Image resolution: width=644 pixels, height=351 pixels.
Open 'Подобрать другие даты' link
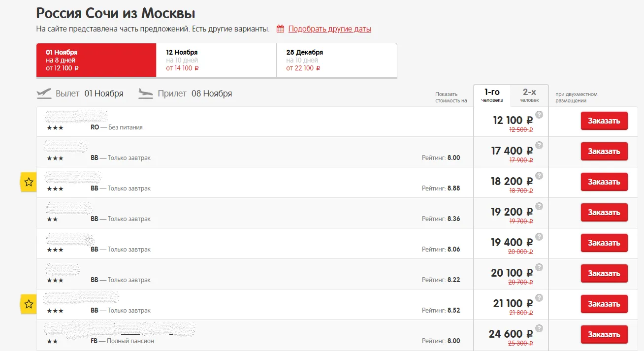pos(329,29)
